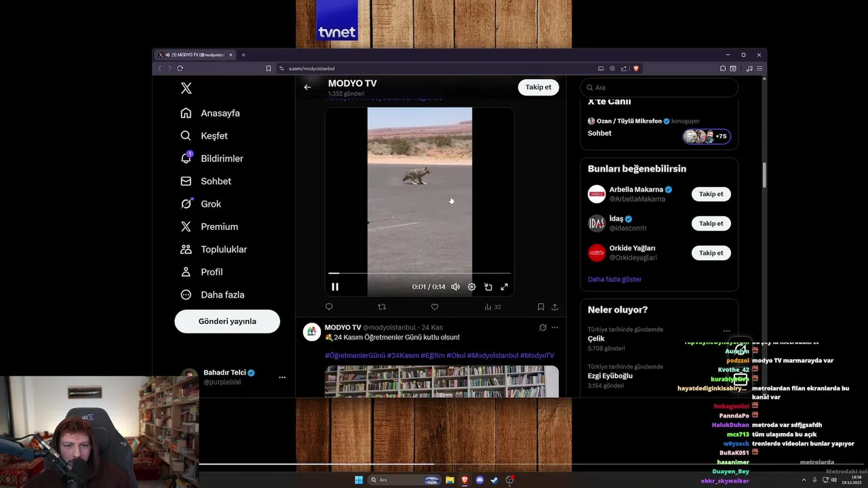Screen dimensions: 868x488
Task: Share this page from the address bar
Action: [624, 68]
